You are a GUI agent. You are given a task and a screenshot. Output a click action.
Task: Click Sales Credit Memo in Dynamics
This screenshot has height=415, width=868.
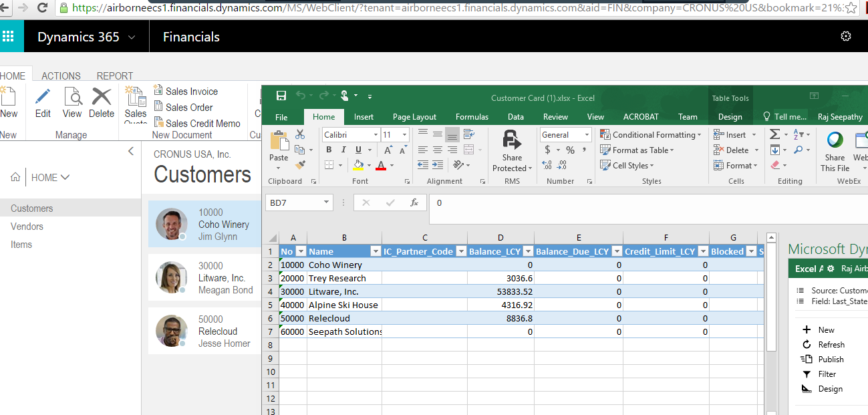197,123
